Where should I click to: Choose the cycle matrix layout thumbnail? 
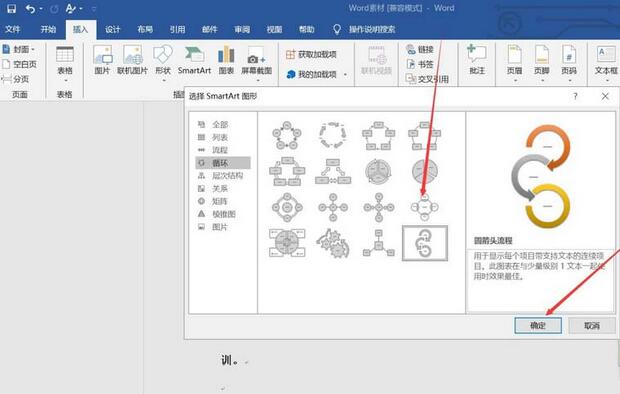pos(287,243)
